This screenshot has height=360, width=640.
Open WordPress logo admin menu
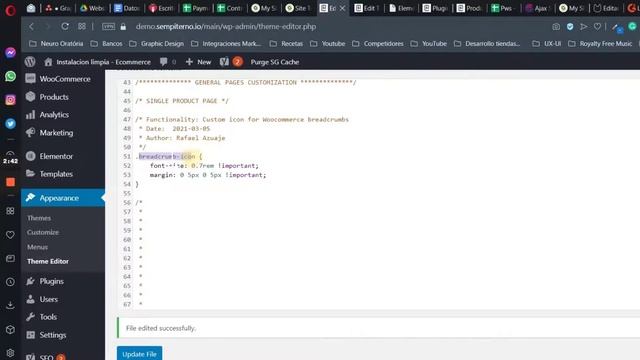pyautogui.click(x=30, y=62)
